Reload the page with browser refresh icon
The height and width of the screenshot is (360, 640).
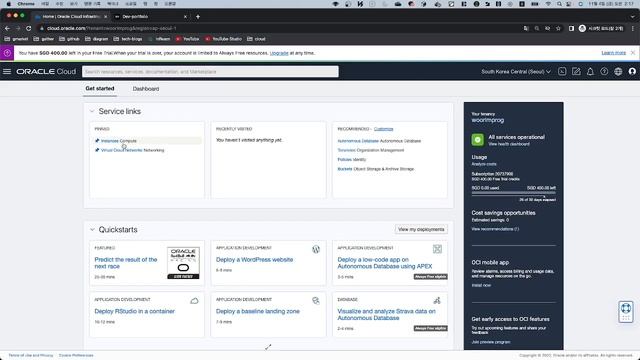[29, 28]
